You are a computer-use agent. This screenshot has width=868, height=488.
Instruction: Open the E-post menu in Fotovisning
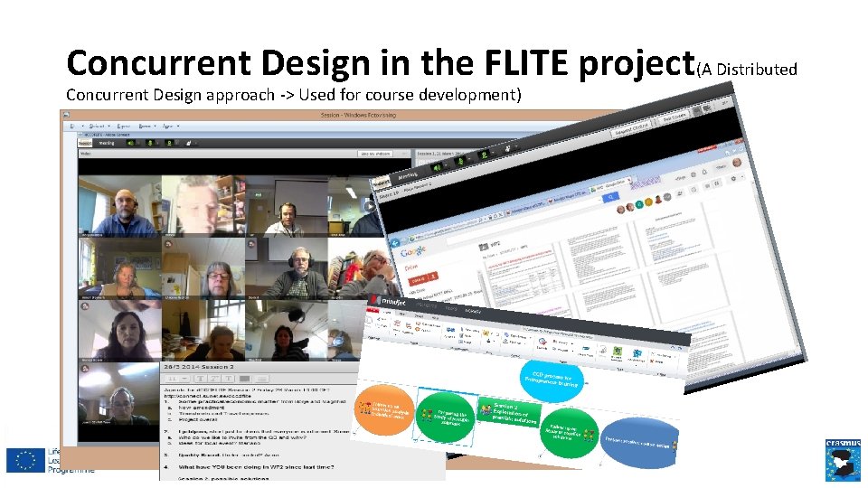[x=122, y=127]
